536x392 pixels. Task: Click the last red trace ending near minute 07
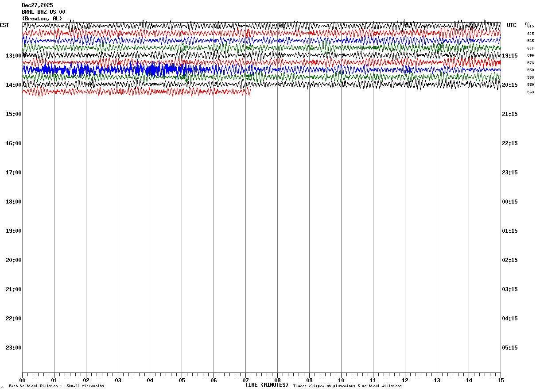(136, 92)
